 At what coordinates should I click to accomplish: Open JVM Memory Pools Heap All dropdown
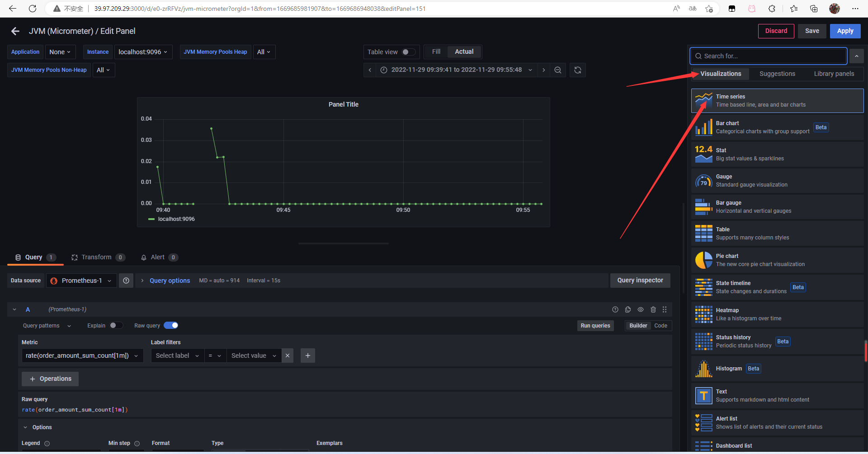click(264, 52)
